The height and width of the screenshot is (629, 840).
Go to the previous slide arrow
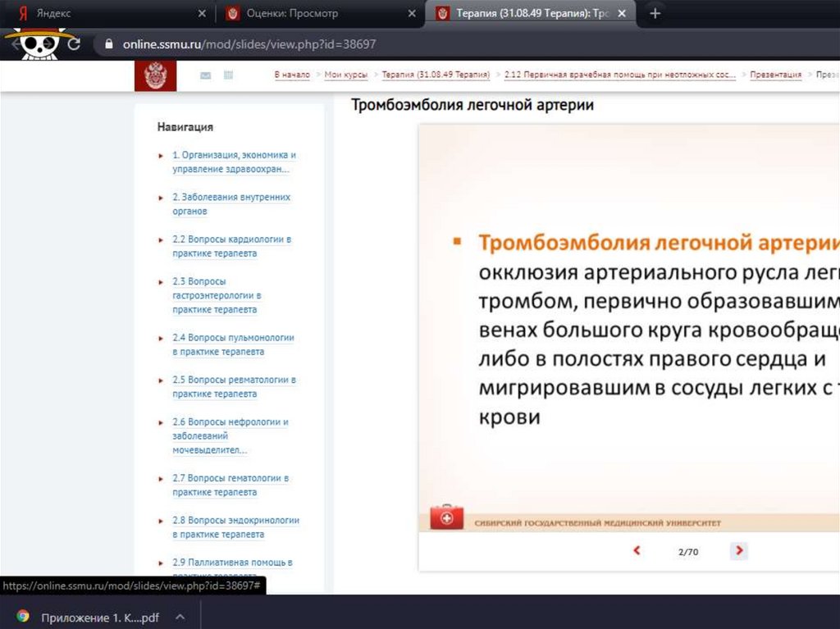tap(637, 551)
